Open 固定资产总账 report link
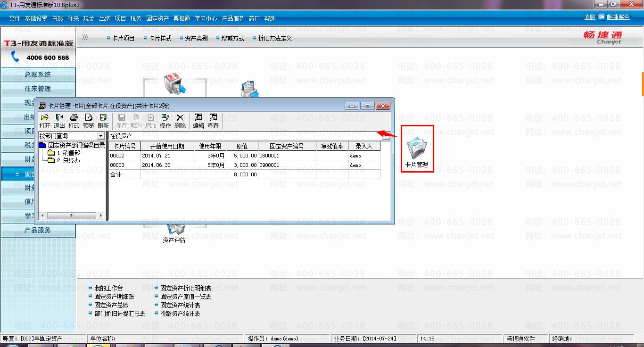Screen dimensions: 644x347 point(111,305)
